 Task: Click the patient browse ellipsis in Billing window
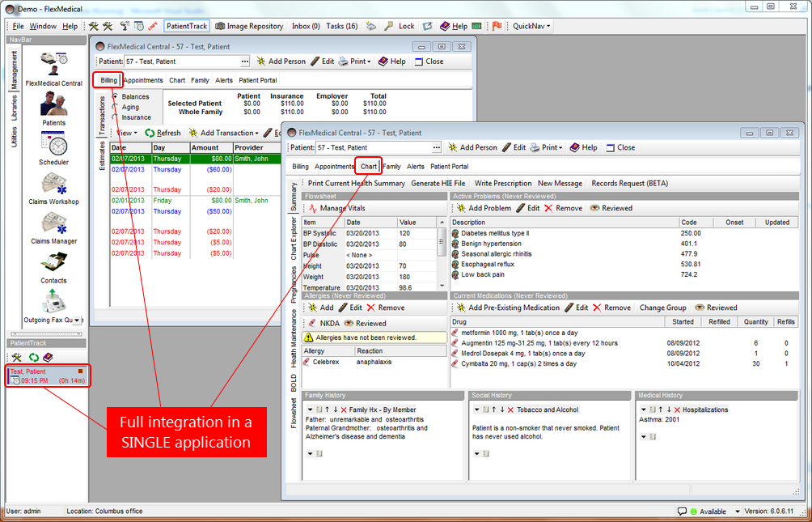[245, 62]
